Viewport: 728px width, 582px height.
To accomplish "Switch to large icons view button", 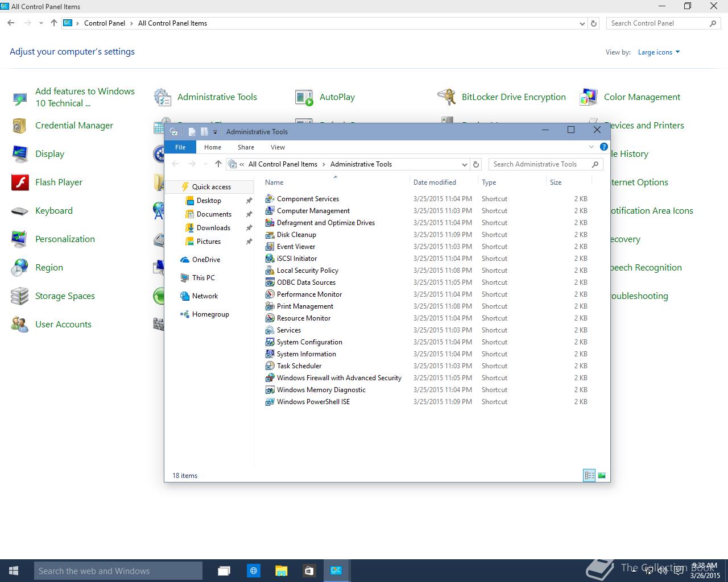I will click(602, 476).
